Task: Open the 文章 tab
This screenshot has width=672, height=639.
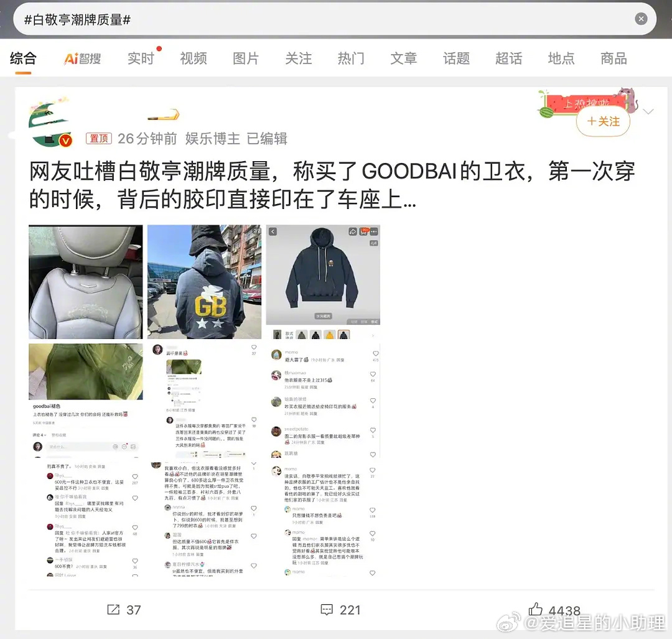Action: [403, 58]
